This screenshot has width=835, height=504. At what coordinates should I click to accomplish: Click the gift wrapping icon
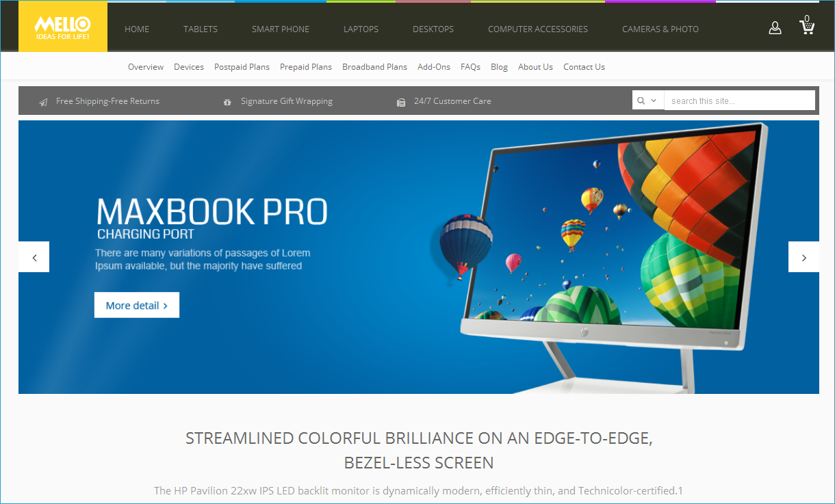click(227, 102)
